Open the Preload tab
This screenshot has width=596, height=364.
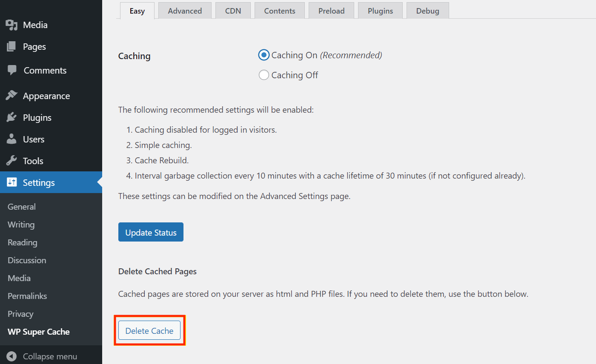pyautogui.click(x=331, y=11)
